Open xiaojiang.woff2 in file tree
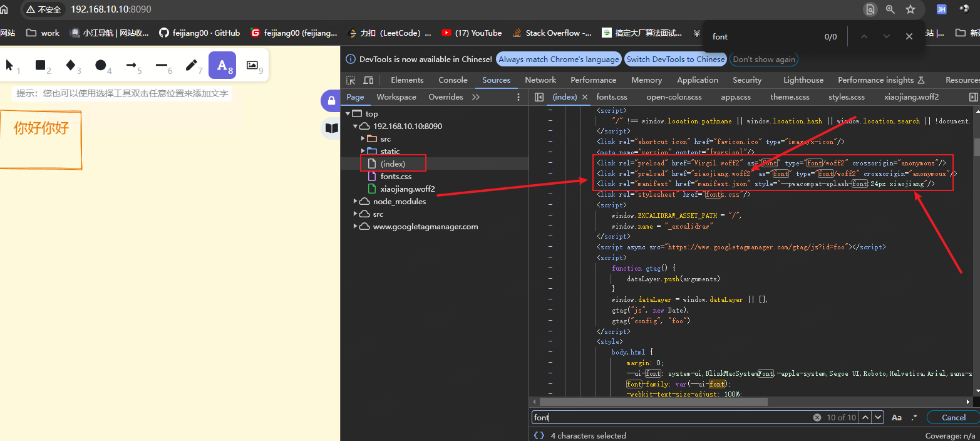 click(x=408, y=189)
